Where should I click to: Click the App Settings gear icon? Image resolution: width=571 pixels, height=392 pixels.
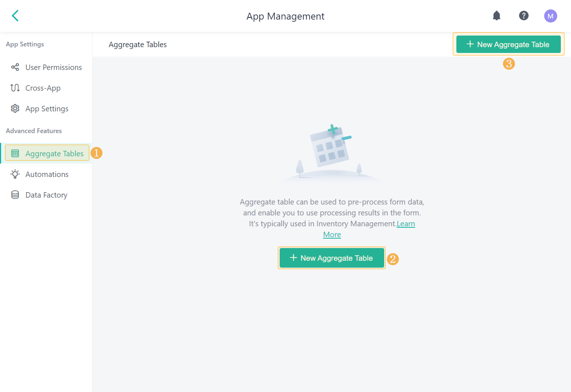click(15, 109)
